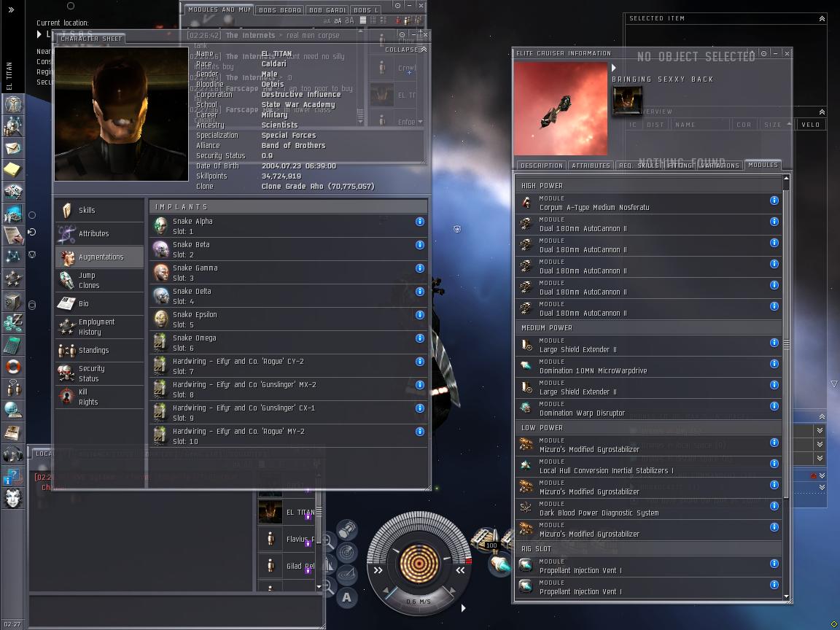Open Jump Clones section
The width and height of the screenshot is (840, 630).
[100, 280]
